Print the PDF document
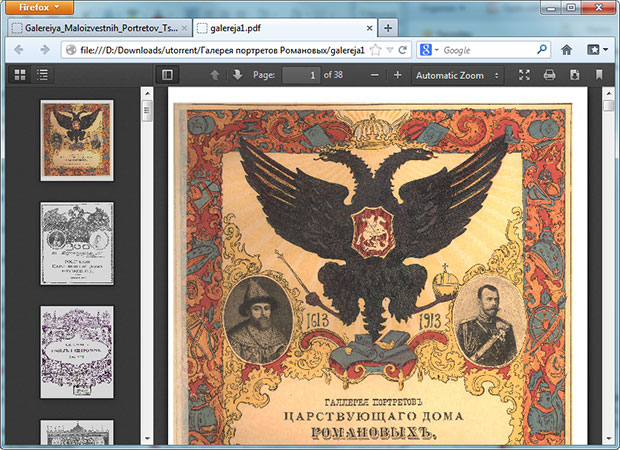 point(550,75)
